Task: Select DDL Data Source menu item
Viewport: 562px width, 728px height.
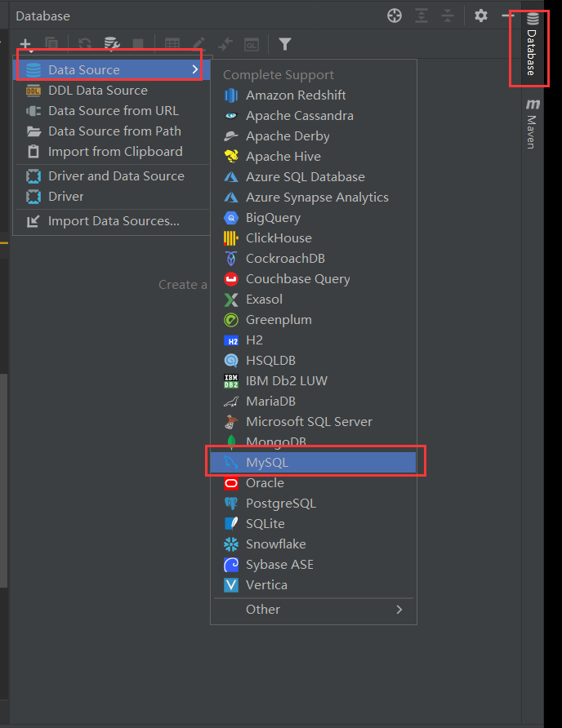Action: (112, 90)
